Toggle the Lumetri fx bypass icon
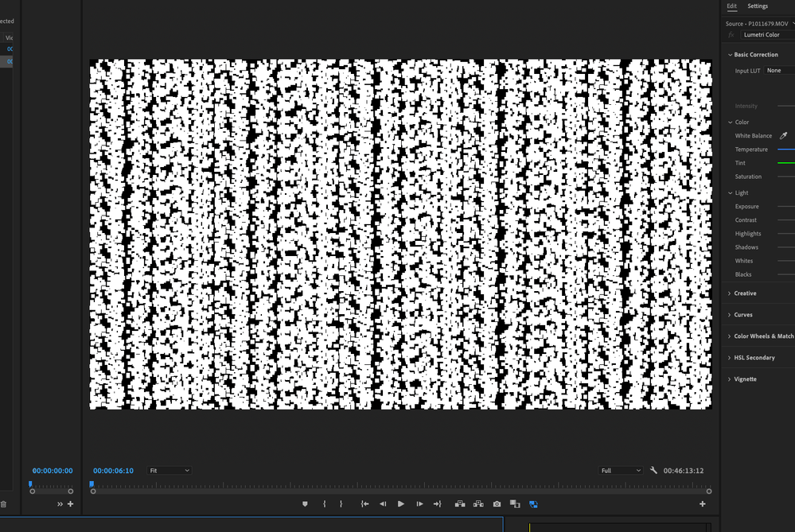Image resolution: width=795 pixels, height=532 pixels. [731, 35]
